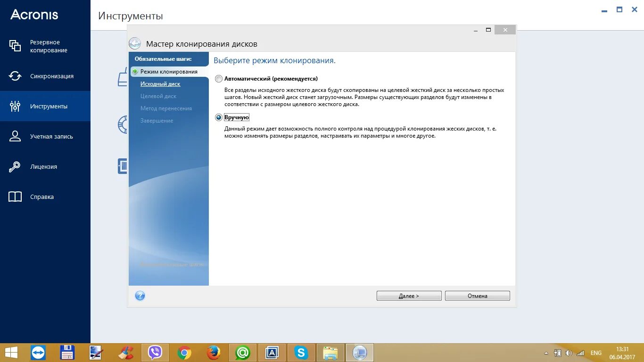Open wizard help via the blue question mark

pyautogui.click(x=140, y=296)
